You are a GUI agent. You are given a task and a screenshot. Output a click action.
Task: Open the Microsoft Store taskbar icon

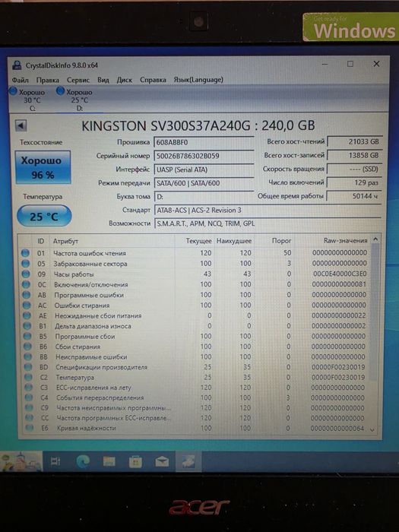[135, 461]
